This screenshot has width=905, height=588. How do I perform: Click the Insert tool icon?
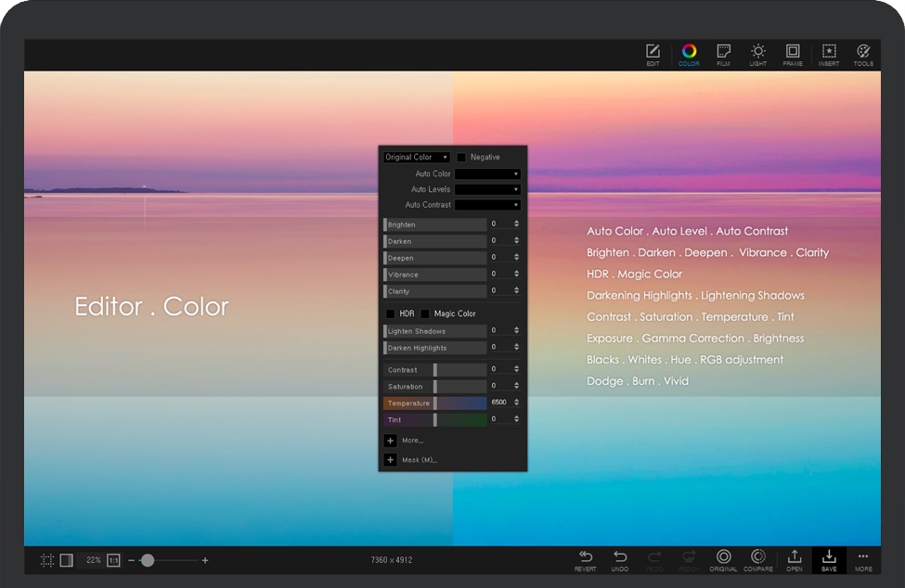(x=829, y=54)
